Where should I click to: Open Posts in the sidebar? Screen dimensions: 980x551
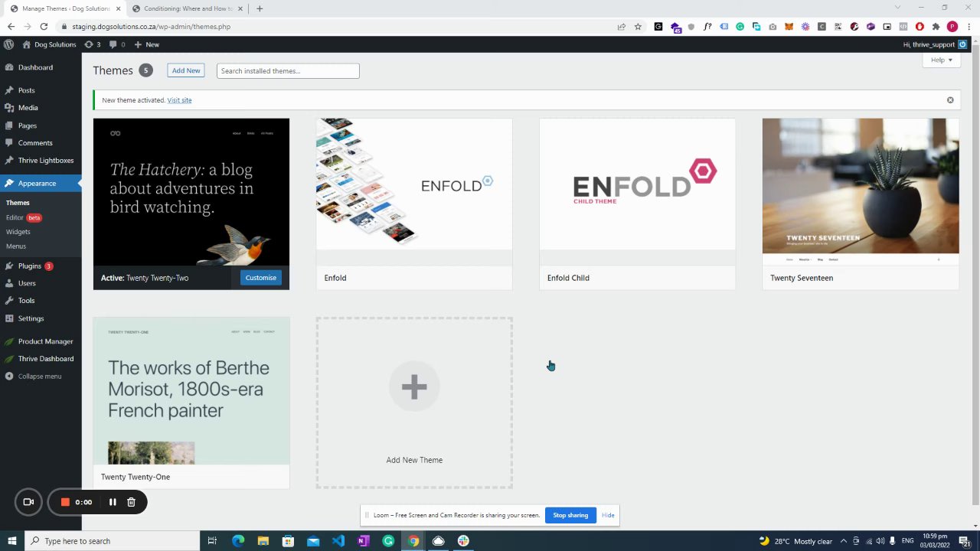tap(26, 90)
